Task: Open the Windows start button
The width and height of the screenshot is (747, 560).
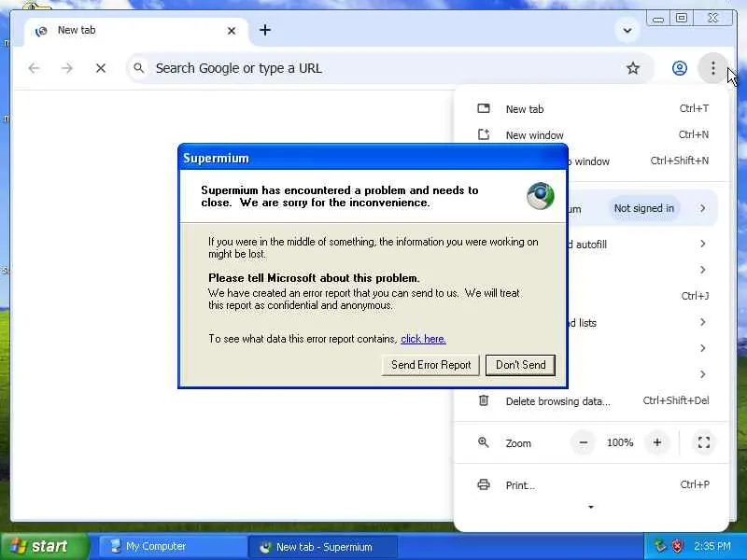Action: [45, 546]
